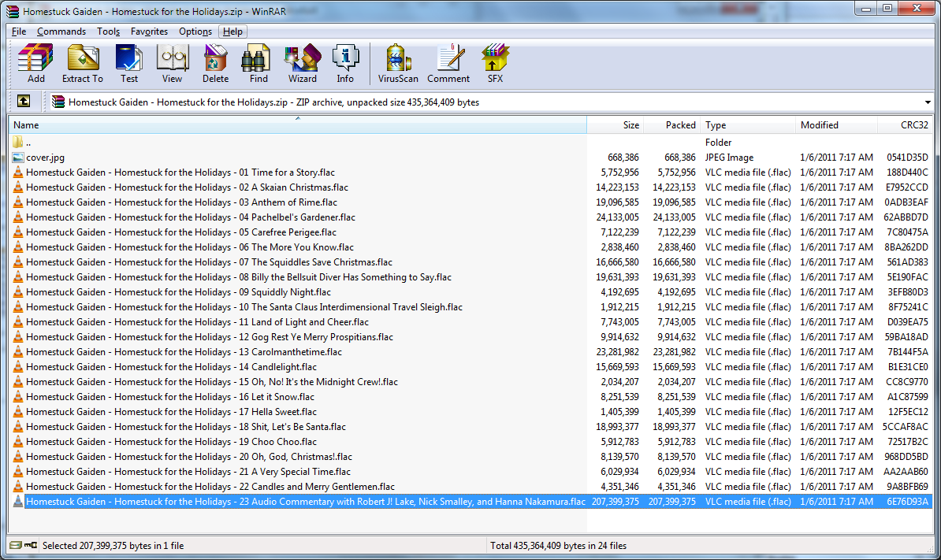Viewport: 941px width, 560px height.
Task: Start VirusScan on the archive
Action: [397, 63]
